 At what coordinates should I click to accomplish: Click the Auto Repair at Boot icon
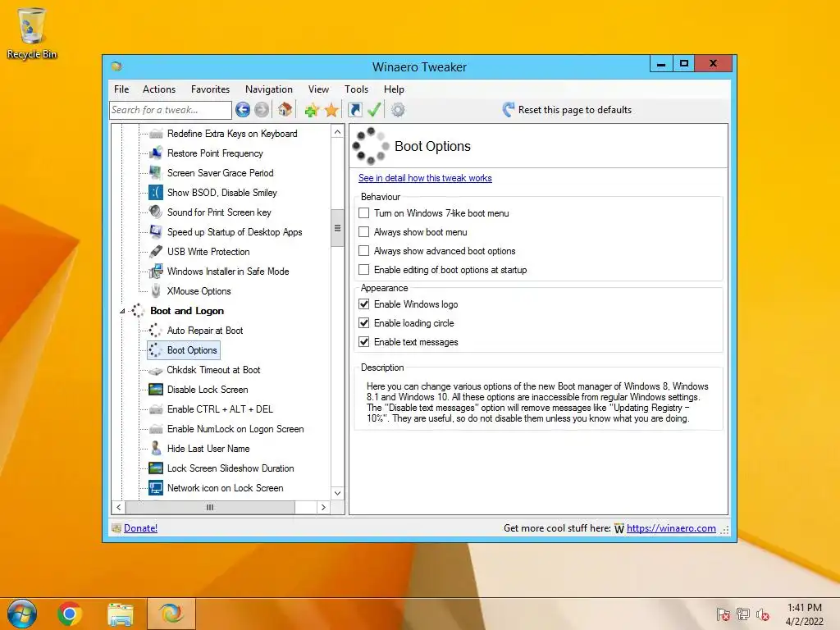(155, 331)
